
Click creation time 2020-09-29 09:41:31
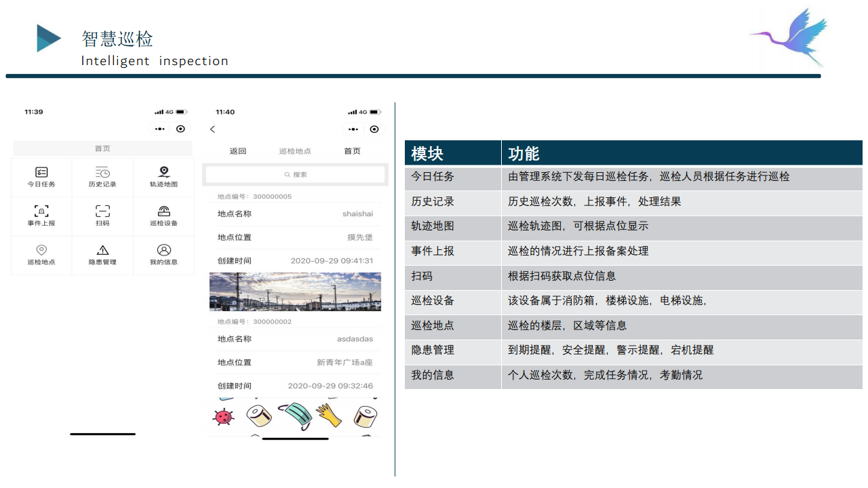point(332,261)
